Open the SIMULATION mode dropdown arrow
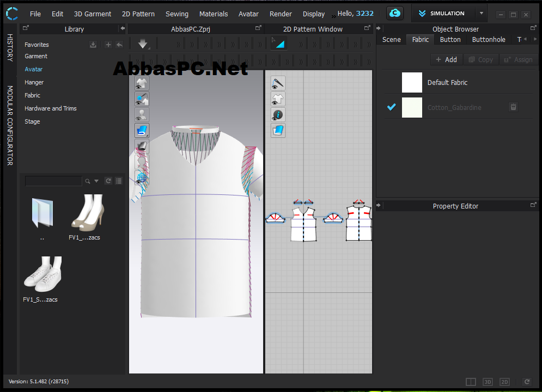Image resolution: width=542 pixels, height=392 pixels. click(481, 14)
